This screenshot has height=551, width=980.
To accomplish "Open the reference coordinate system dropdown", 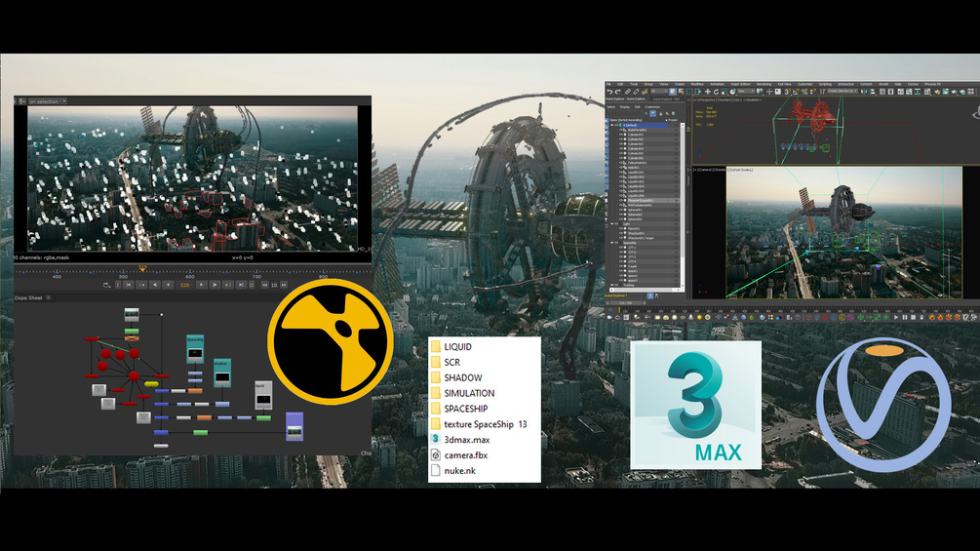I will (746, 92).
